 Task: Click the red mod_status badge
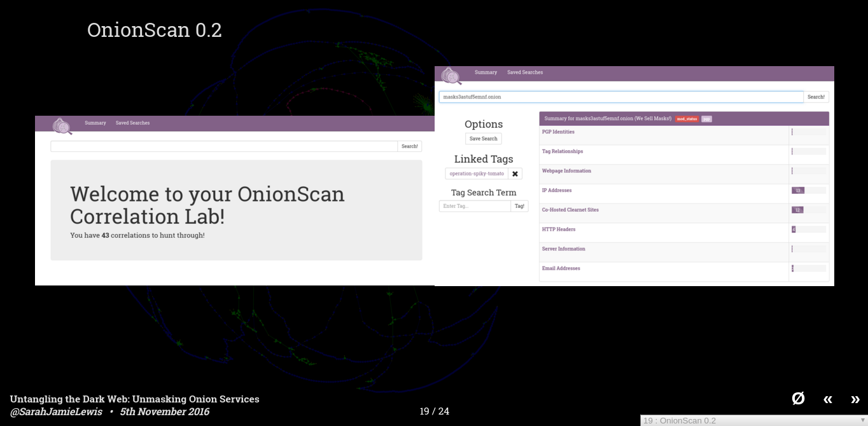(687, 119)
